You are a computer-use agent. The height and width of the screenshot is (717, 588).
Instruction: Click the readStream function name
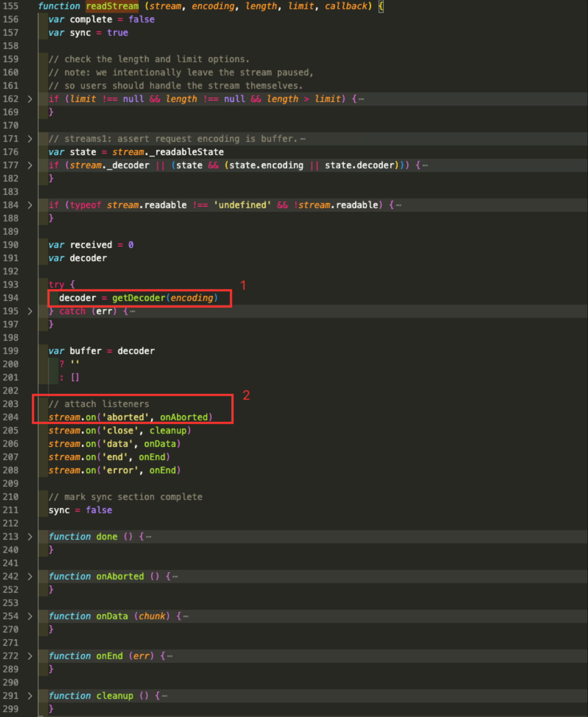[x=113, y=6]
